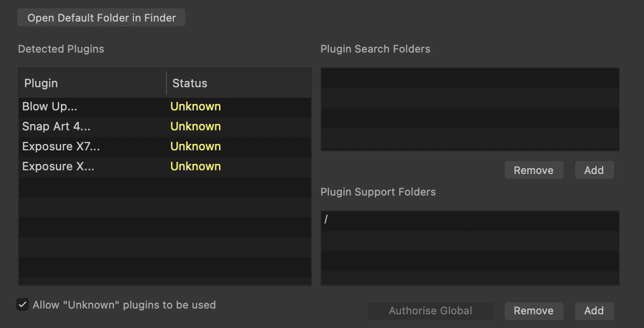
Task: Click Unknown status of Exposure X7
Action: point(195,147)
